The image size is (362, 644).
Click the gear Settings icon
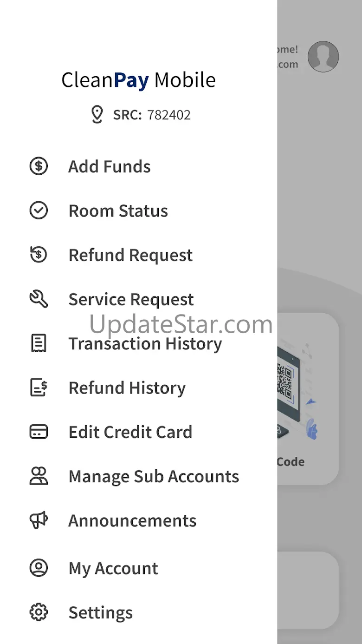tap(39, 612)
